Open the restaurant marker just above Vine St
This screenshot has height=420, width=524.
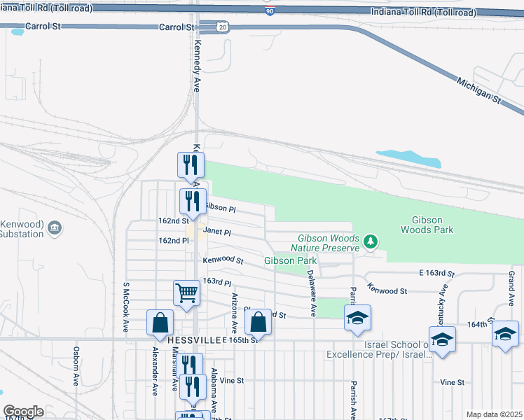click(189, 365)
